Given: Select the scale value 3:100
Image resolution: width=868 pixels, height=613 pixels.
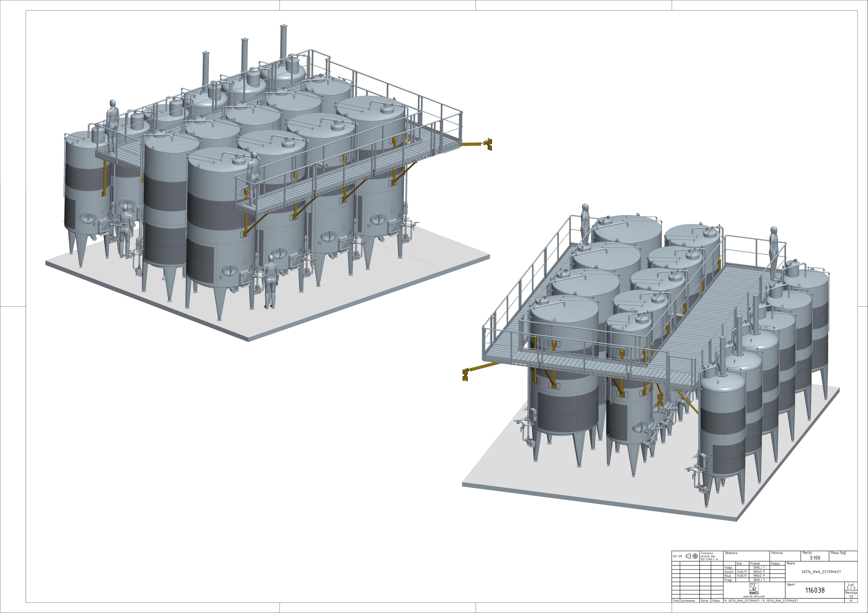Looking at the screenshot, I should click(x=815, y=558).
